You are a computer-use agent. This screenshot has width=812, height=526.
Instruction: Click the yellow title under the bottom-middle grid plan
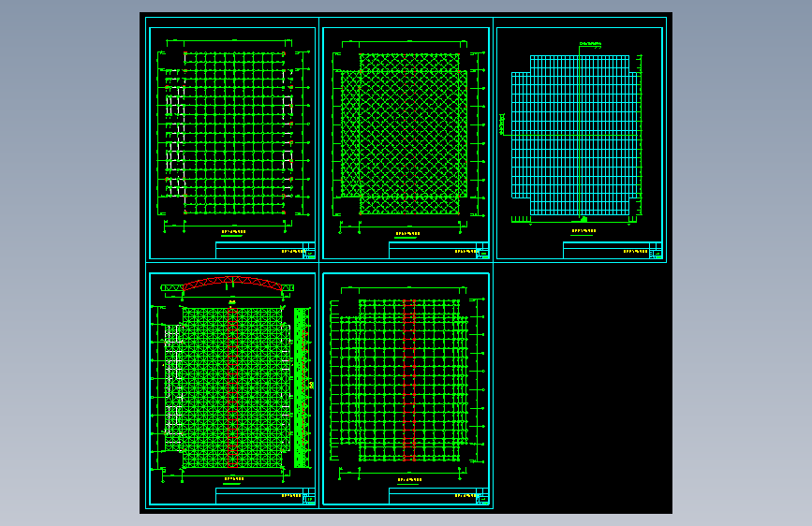click(409, 480)
